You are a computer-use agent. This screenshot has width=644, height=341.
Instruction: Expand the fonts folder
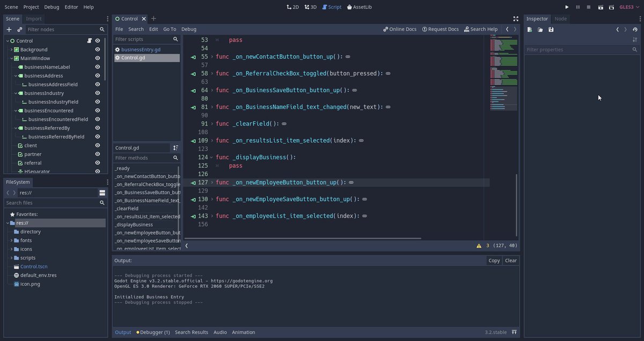(11, 241)
